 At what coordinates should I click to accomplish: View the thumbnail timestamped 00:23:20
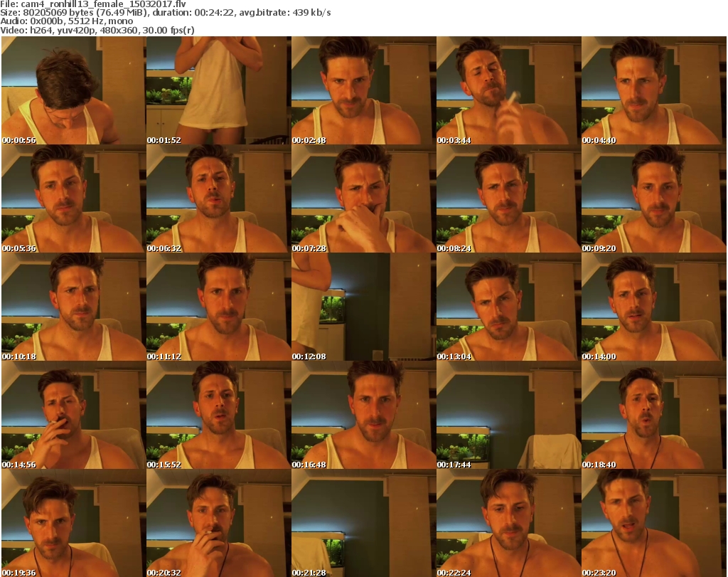click(654, 523)
